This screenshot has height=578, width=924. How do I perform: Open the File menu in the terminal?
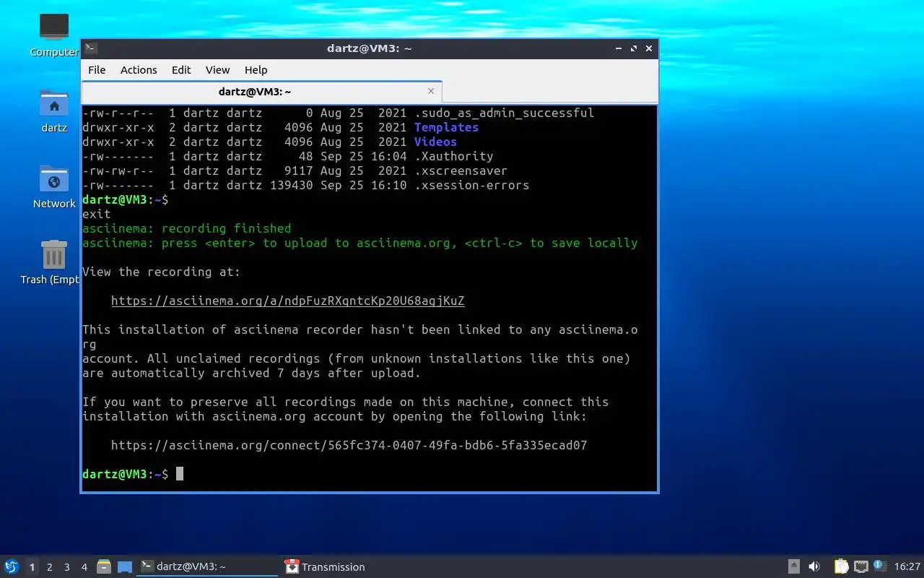pyautogui.click(x=97, y=70)
